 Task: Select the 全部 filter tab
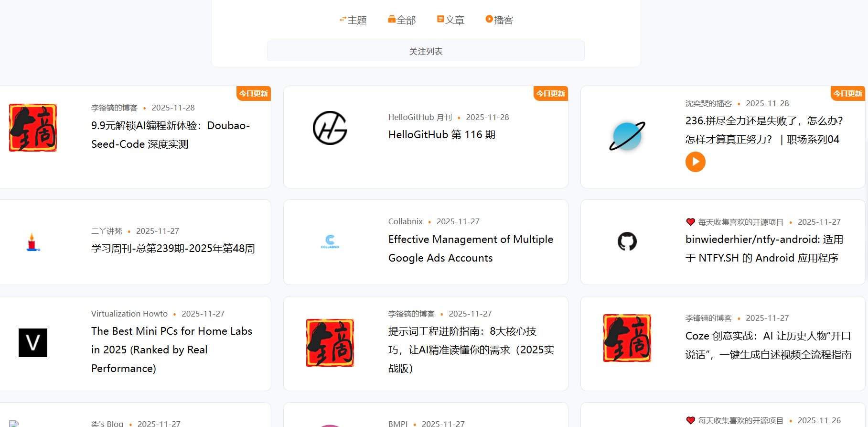pos(402,20)
